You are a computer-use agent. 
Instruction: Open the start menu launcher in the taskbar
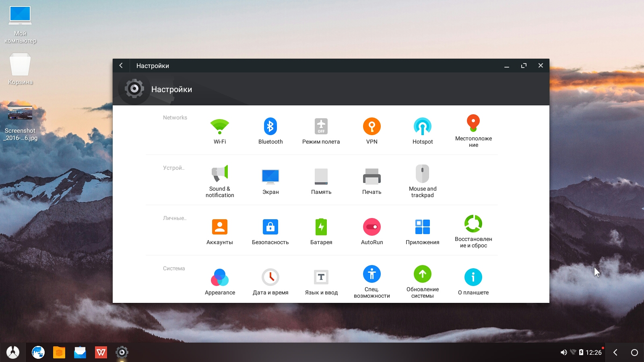click(13, 352)
